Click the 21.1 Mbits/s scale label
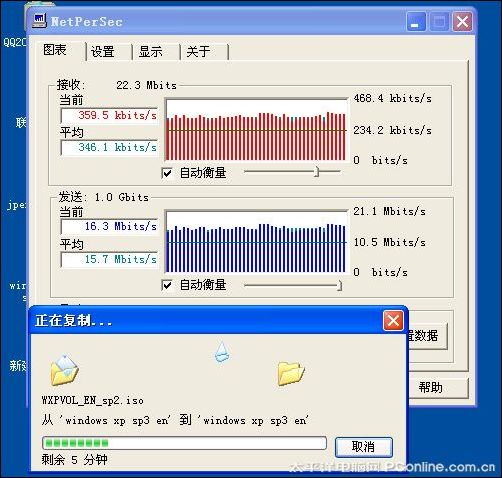The width and height of the screenshot is (502, 478). click(x=389, y=211)
